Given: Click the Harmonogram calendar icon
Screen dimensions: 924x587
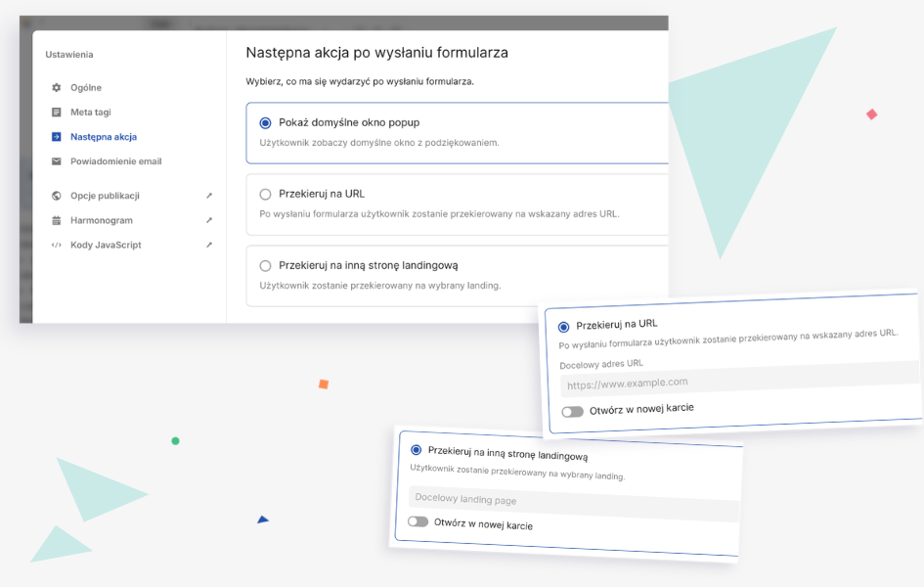Looking at the screenshot, I should coord(57,220).
